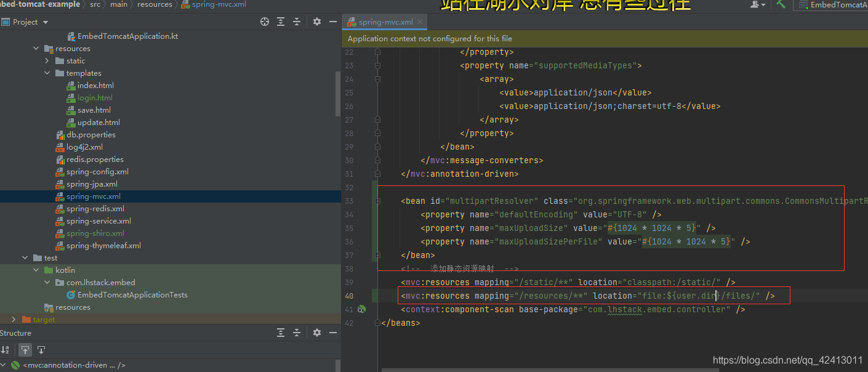Click the closing beans tag on line 42
Viewport: 868px width, 372px height.
coord(401,323)
